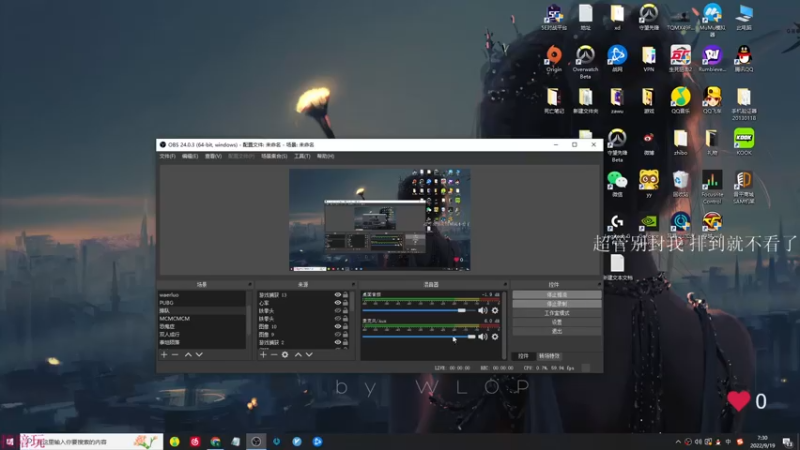Toggle lock on 图像 10 source

[x=345, y=327]
